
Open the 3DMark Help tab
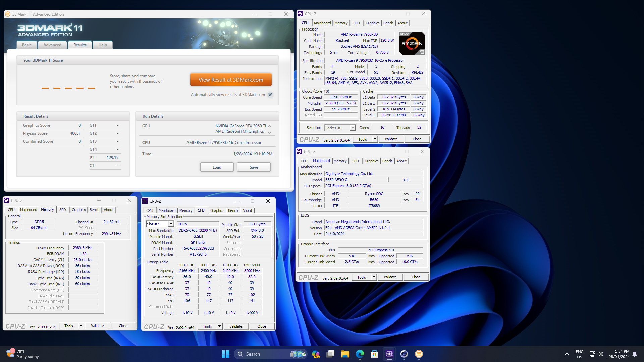[x=103, y=45]
